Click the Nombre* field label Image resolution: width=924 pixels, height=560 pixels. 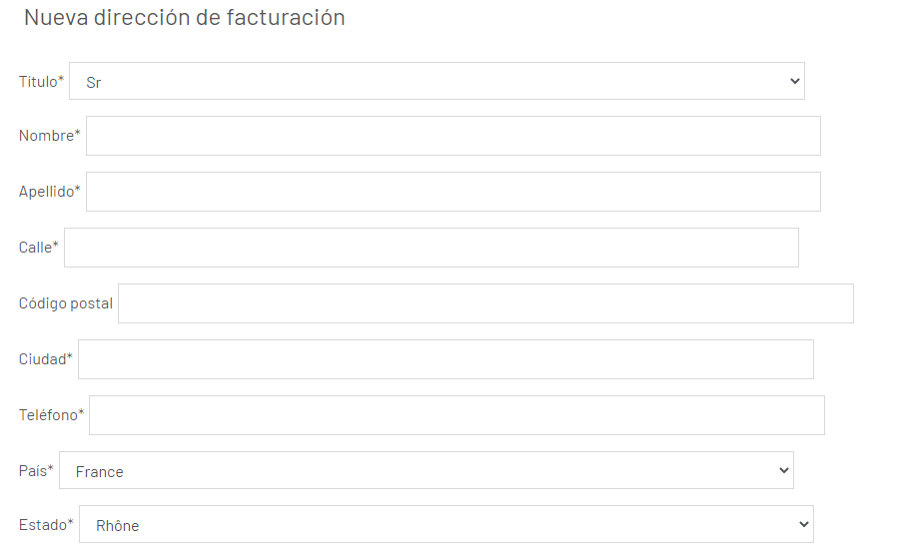click(x=49, y=136)
